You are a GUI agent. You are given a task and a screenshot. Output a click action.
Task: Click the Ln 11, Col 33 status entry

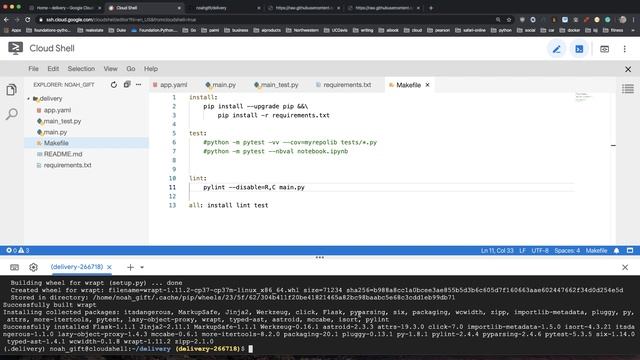click(x=497, y=251)
